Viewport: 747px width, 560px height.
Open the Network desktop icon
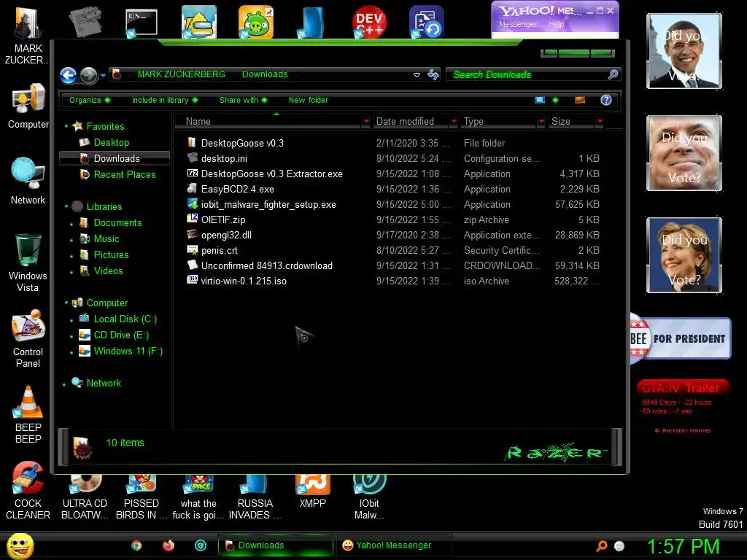(x=28, y=181)
